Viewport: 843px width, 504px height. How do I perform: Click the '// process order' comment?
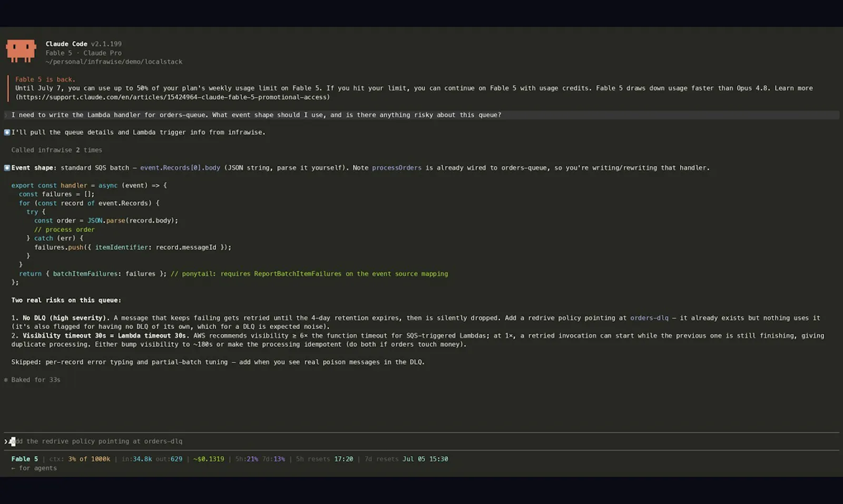64,230
